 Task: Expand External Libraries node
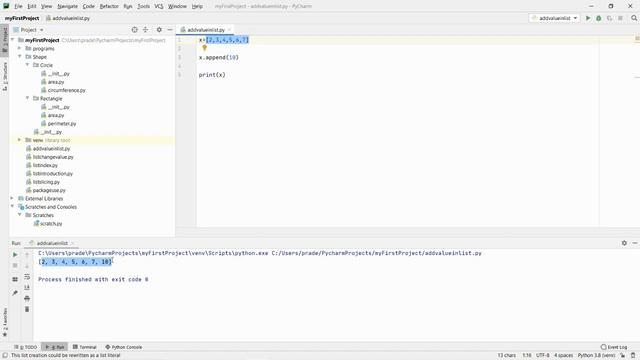click(13, 198)
